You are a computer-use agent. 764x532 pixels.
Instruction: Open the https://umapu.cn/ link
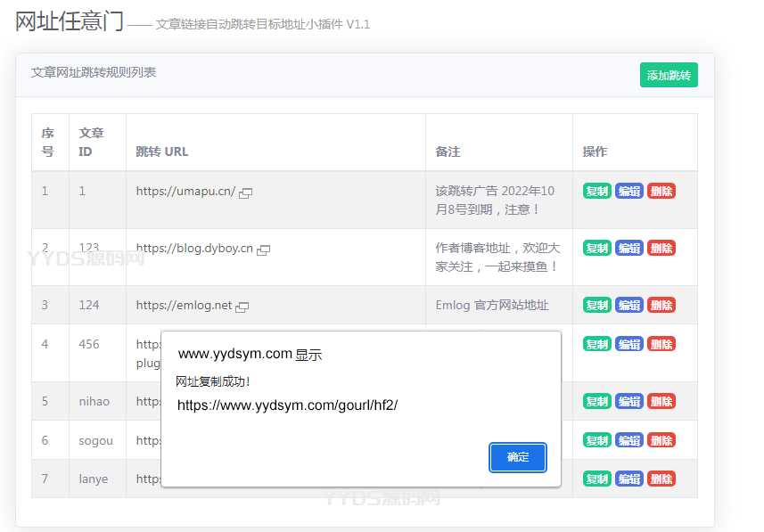pyautogui.click(x=185, y=191)
